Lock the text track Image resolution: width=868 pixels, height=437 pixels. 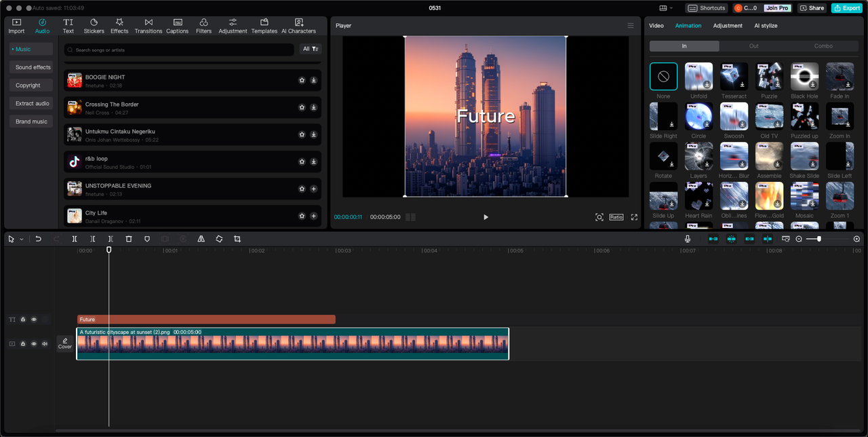click(22, 320)
